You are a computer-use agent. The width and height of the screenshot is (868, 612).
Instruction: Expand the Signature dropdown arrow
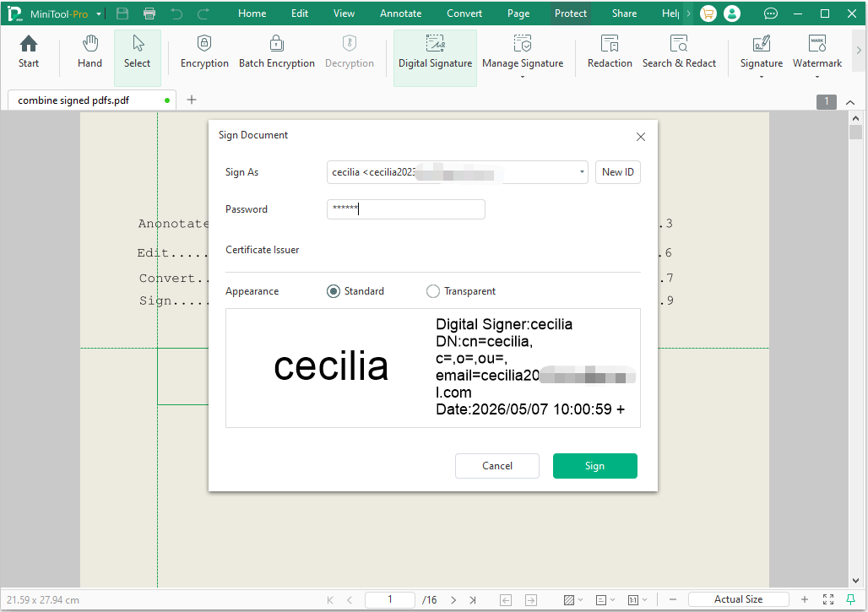761,77
